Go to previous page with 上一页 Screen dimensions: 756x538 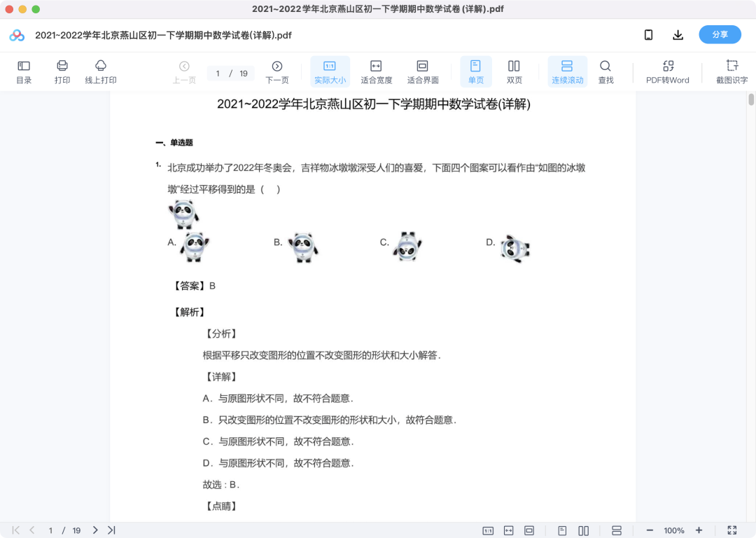(184, 72)
